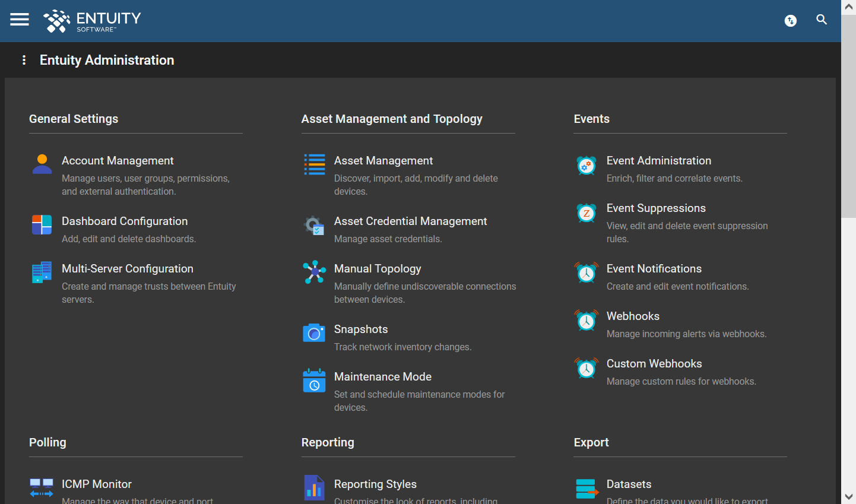Image resolution: width=856 pixels, height=504 pixels.
Task: Open Maintenance Mode link
Action: point(383,377)
